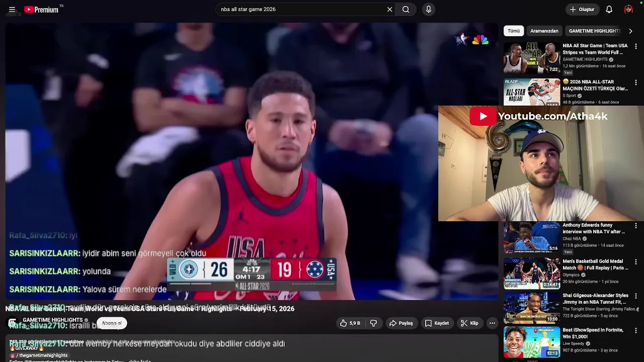The height and width of the screenshot is (362, 644).
Task: Subscribe using Abone ol button
Action: pyautogui.click(x=112, y=323)
